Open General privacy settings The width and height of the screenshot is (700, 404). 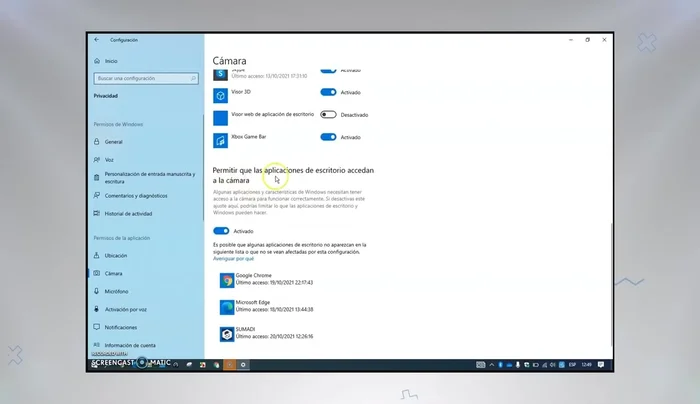pyautogui.click(x=113, y=142)
